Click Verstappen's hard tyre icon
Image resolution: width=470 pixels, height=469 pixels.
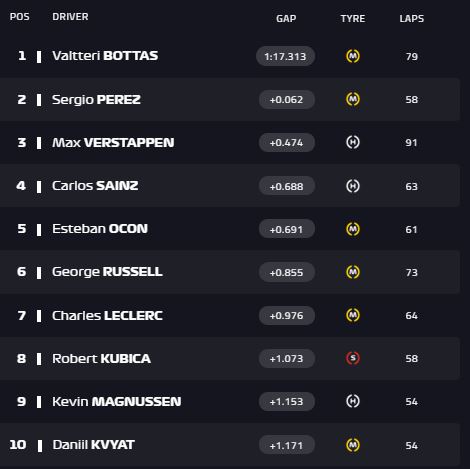tap(353, 142)
